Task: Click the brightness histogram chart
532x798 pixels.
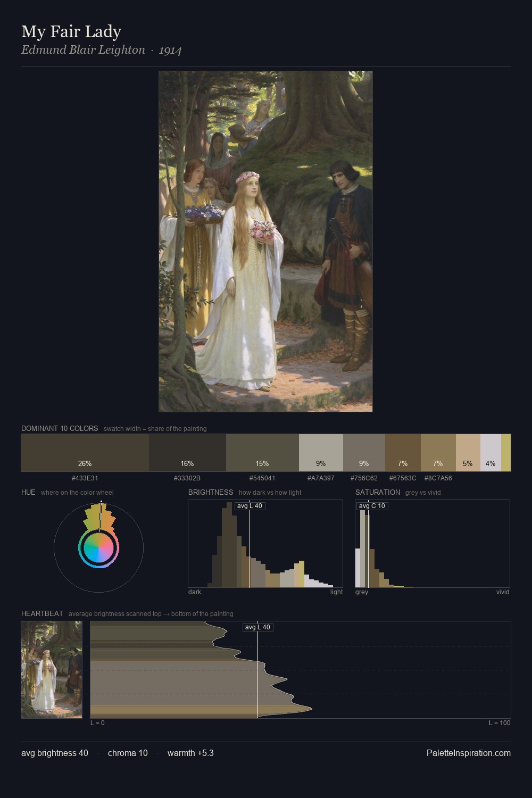Action: point(265,544)
